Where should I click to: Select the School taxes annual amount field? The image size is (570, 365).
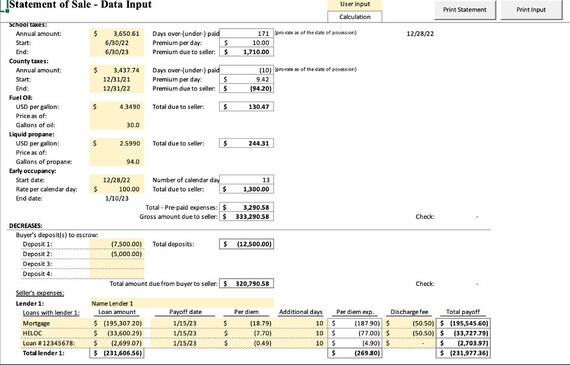tap(117, 33)
